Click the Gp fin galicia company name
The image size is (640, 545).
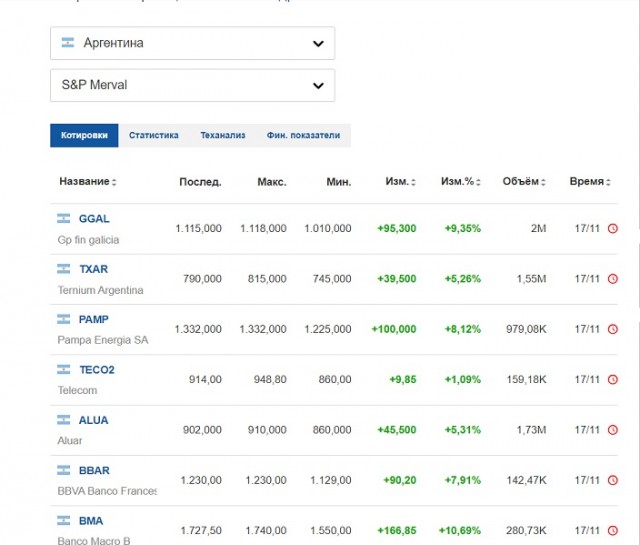click(88, 240)
